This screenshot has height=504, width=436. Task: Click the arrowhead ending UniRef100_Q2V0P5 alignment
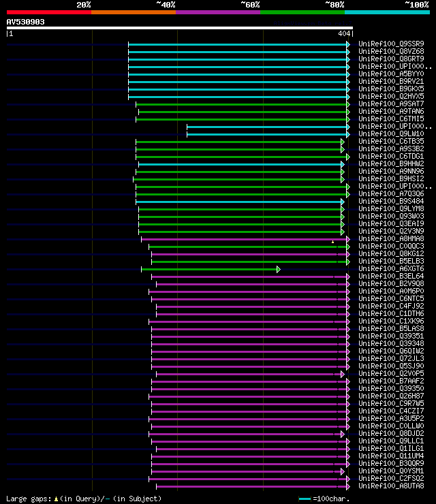click(x=343, y=375)
